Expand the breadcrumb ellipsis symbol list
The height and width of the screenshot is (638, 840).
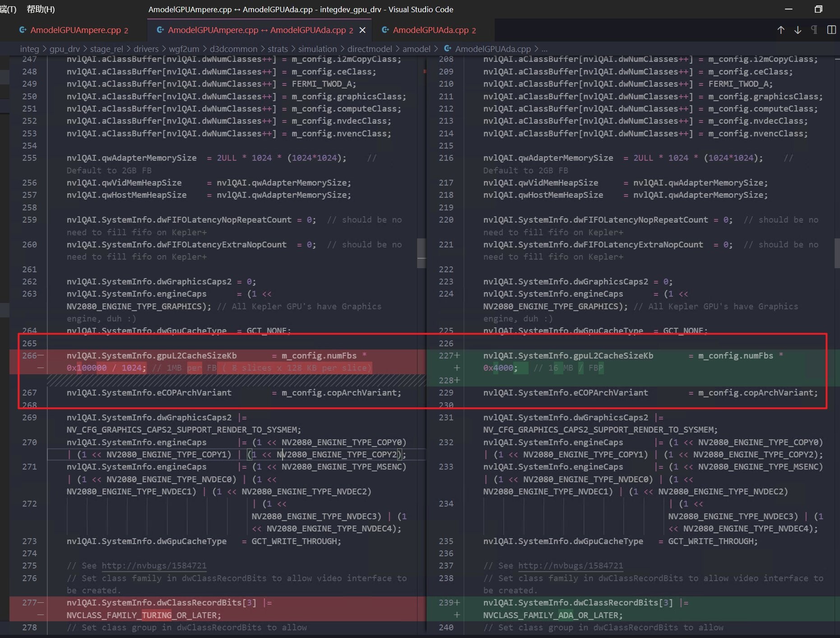click(544, 49)
